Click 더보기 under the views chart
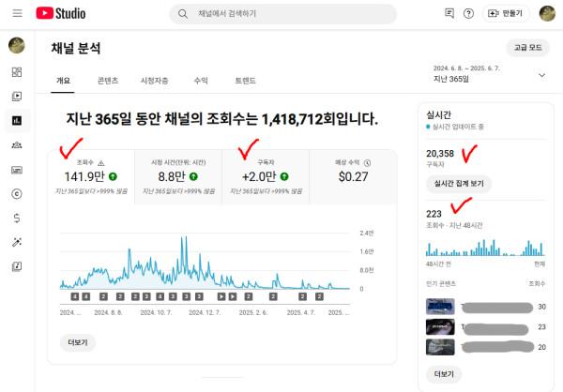This screenshot has height=392, width=563. (x=78, y=342)
